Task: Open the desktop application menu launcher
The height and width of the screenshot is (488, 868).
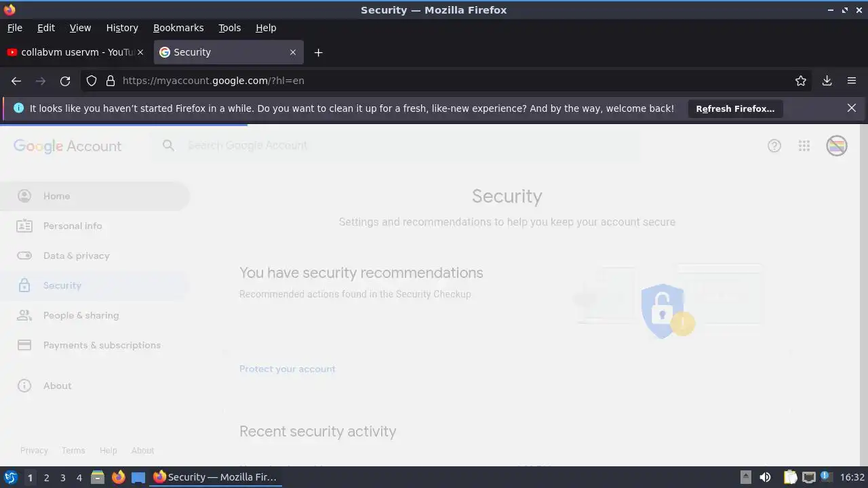Action: (x=10, y=477)
